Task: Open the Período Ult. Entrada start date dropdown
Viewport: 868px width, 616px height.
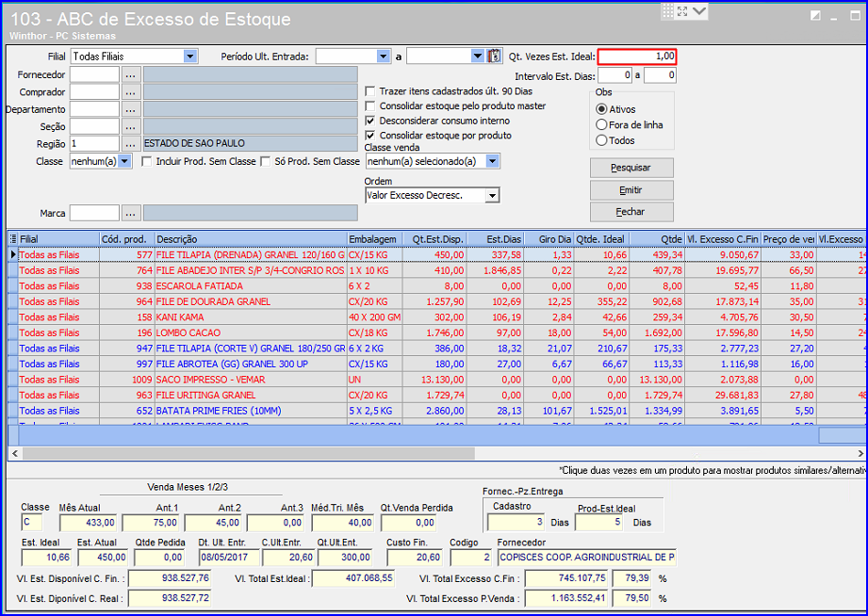Action: (x=383, y=56)
